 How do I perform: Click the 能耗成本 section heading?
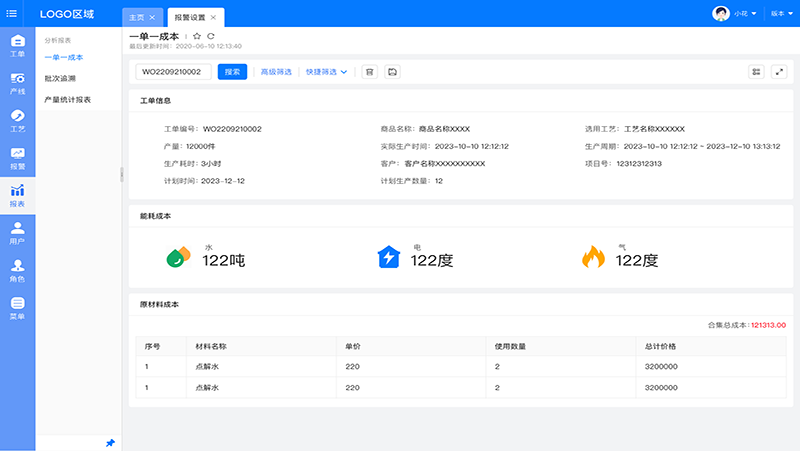coord(156,216)
